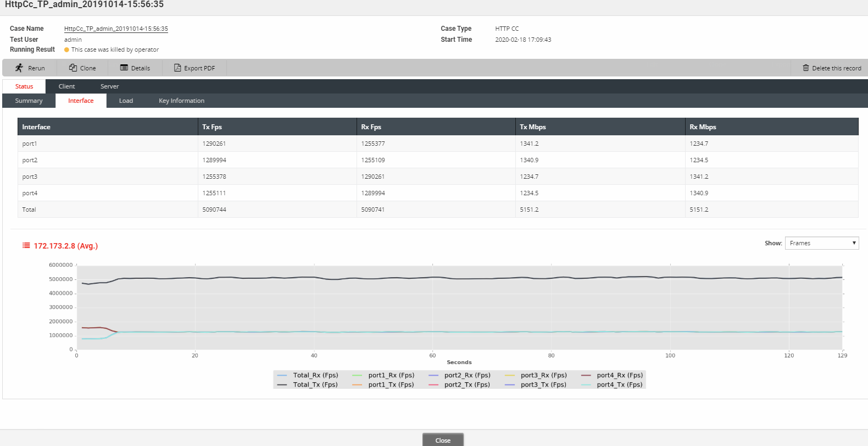Open the Show Frames dropdown

coord(822,243)
